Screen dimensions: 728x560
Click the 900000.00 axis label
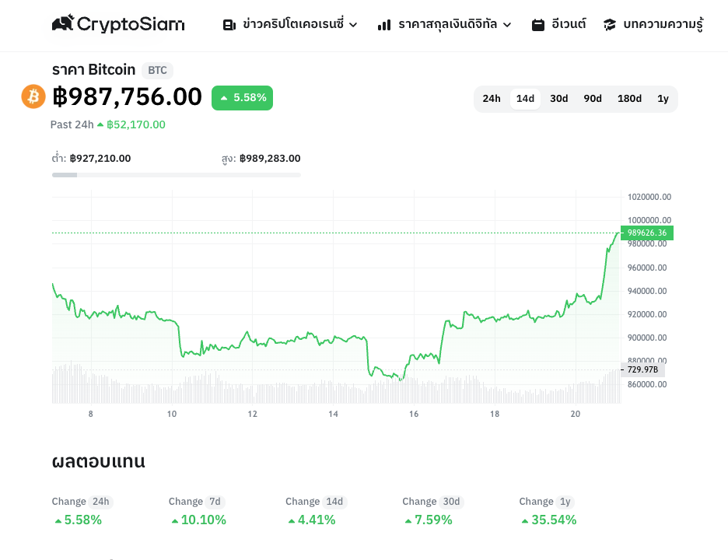[647, 338]
